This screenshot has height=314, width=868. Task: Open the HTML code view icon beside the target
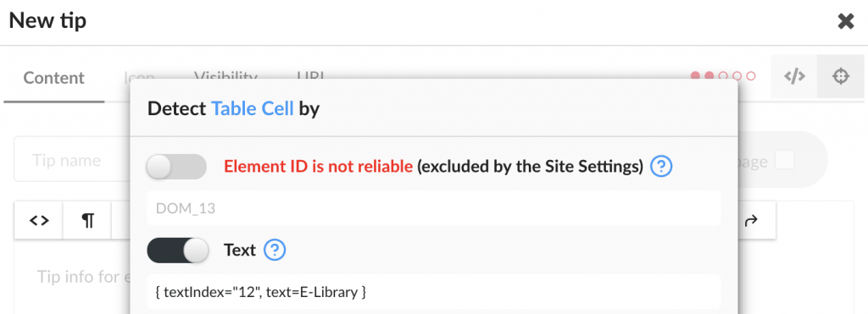tap(793, 77)
